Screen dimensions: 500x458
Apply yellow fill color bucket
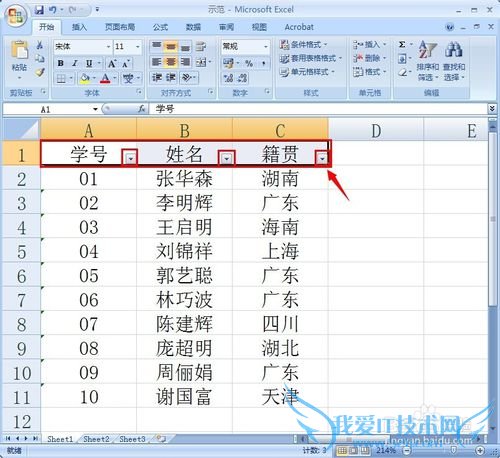click(x=85, y=79)
